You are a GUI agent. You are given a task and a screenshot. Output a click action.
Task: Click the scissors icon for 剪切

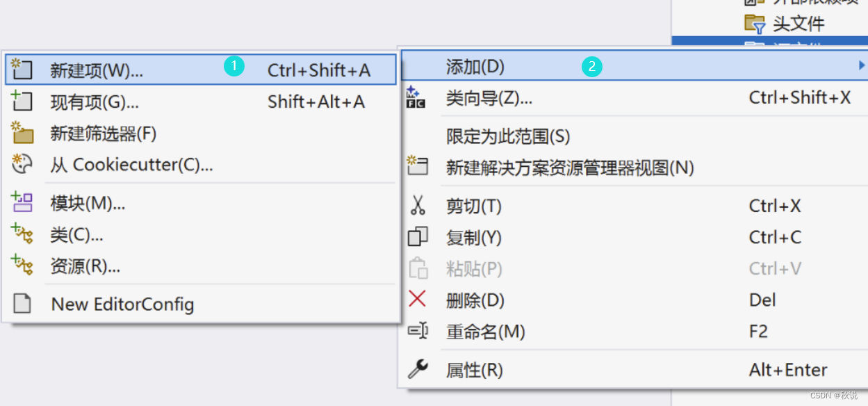point(419,206)
